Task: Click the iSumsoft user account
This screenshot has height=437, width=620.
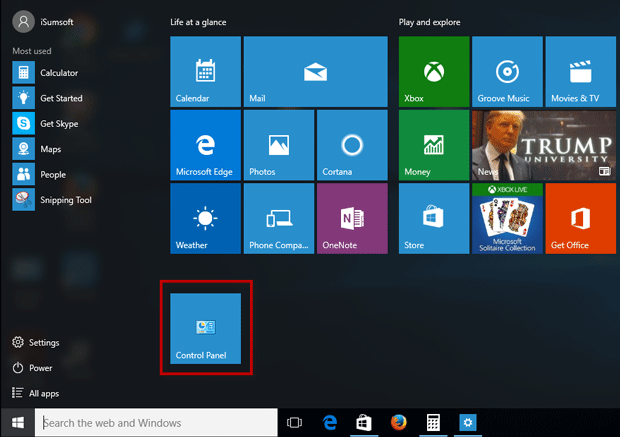Action: pyautogui.click(x=43, y=22)
